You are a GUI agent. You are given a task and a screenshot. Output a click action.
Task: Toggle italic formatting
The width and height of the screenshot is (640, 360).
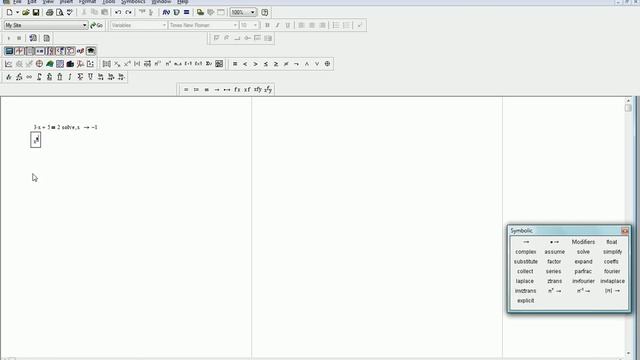coord(278,25)
